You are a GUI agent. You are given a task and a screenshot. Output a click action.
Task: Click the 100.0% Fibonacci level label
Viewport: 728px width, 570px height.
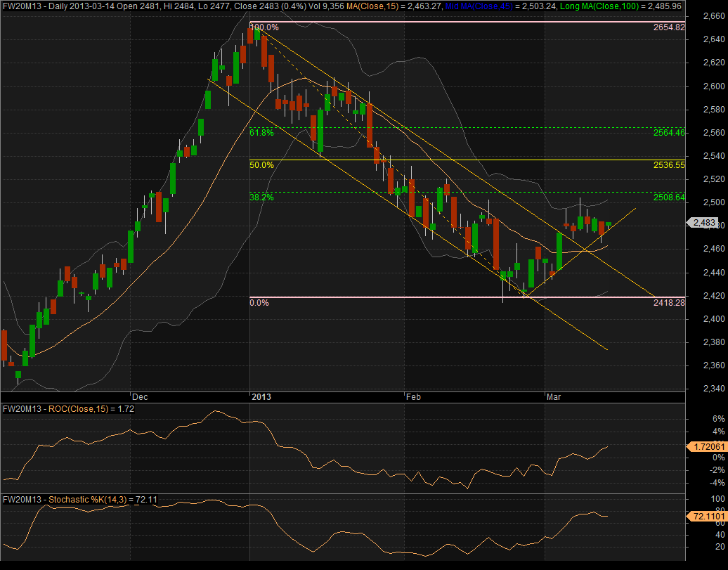(x=264, y=27)
